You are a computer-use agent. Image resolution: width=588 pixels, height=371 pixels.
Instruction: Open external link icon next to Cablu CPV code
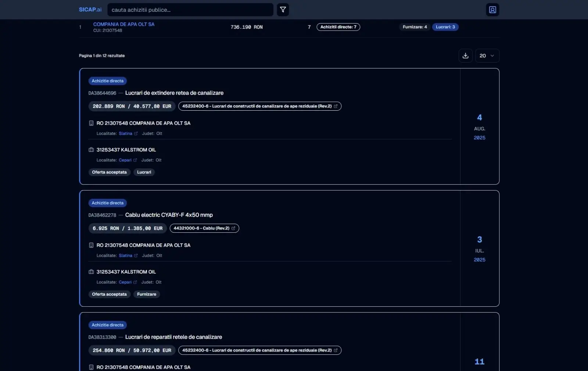tap(233, 228)
